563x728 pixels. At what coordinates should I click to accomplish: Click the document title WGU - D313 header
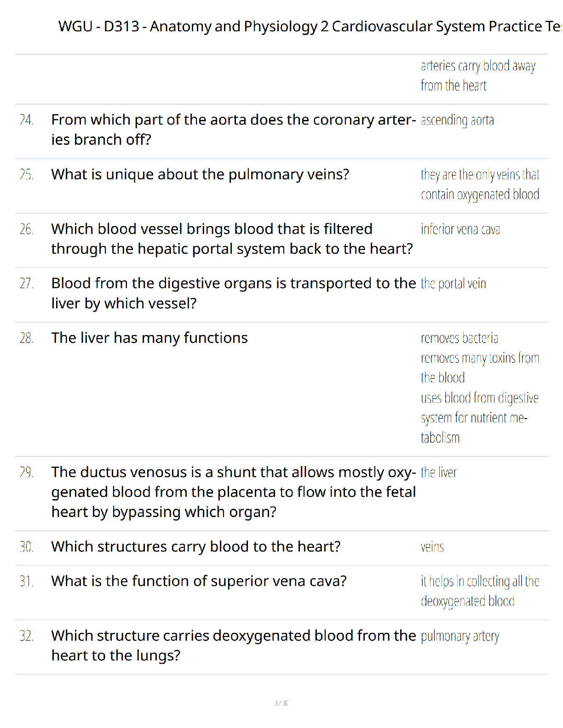tap(310, 27)
